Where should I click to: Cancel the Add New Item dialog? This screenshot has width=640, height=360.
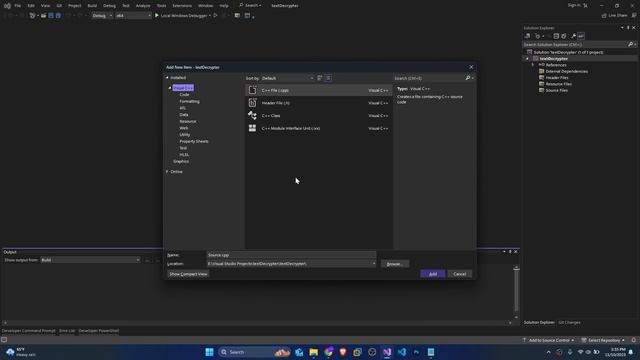(460, 274)
